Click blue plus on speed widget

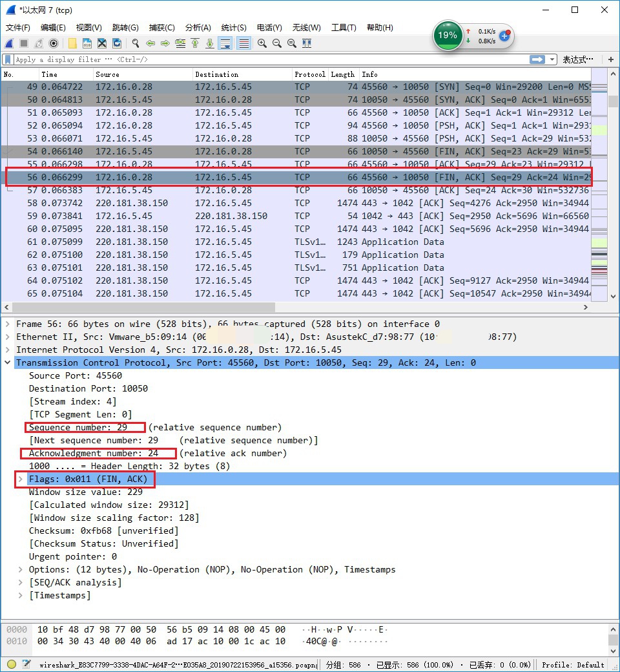point(505,36)
